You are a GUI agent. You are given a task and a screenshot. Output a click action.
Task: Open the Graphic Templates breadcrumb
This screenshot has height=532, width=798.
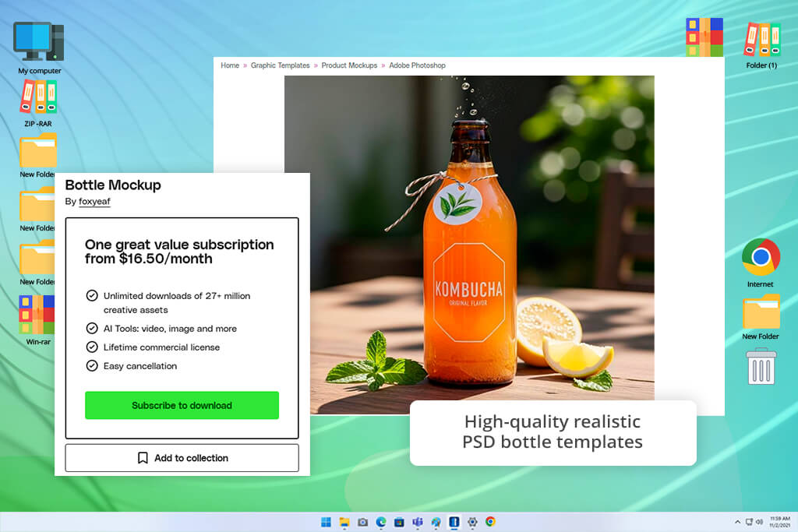[280, 65]
